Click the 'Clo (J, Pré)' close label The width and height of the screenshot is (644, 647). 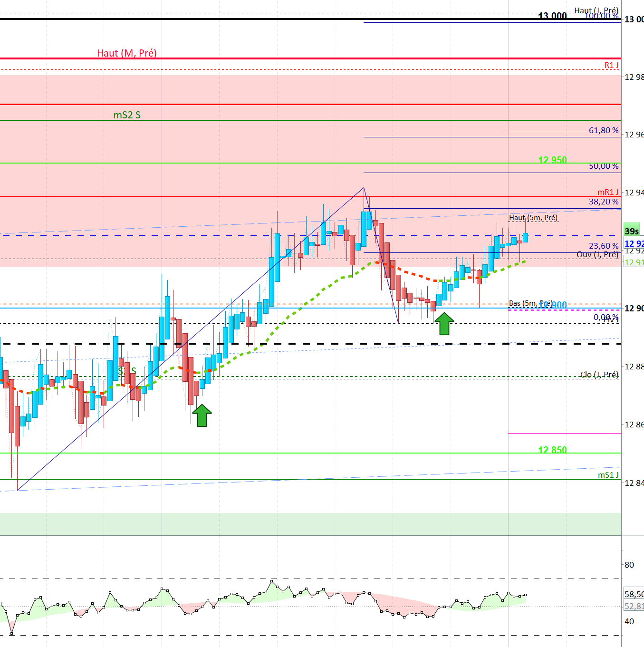click(599, 375)
